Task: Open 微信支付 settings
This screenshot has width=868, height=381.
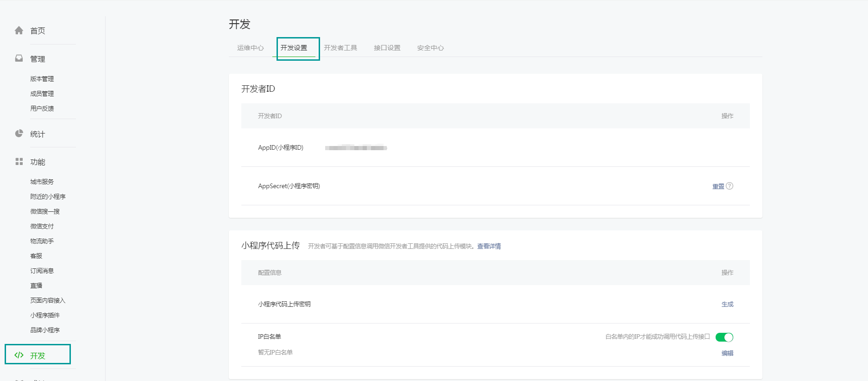Action: (x=42, y=226)
